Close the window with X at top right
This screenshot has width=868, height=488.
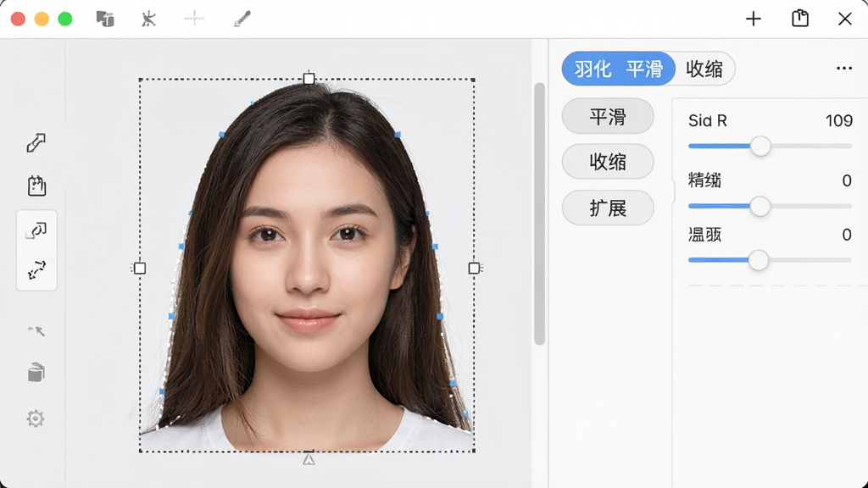pos(845,19)
